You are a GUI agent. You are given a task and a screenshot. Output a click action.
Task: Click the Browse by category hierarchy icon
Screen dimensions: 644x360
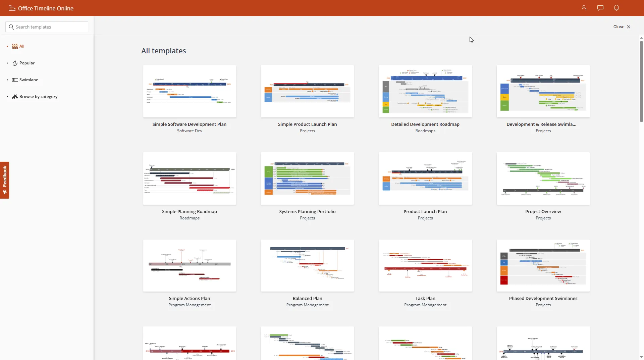[15, 97]
